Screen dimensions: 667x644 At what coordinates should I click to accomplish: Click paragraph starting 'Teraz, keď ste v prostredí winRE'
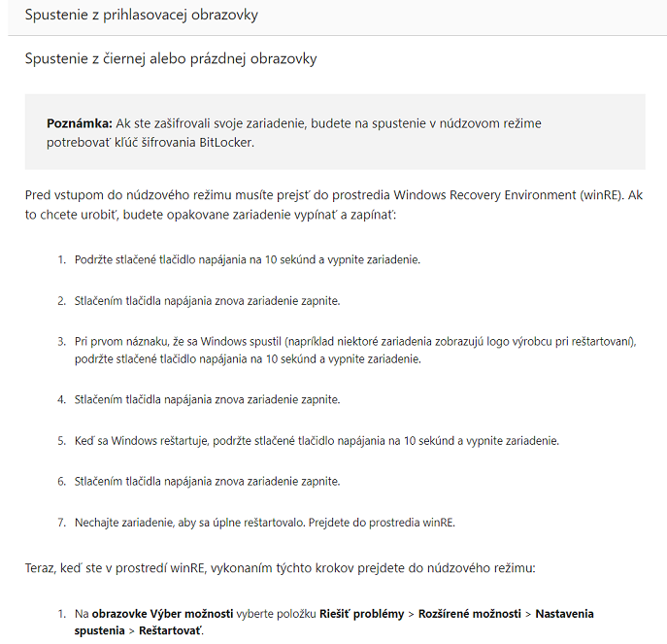point(280,568)
